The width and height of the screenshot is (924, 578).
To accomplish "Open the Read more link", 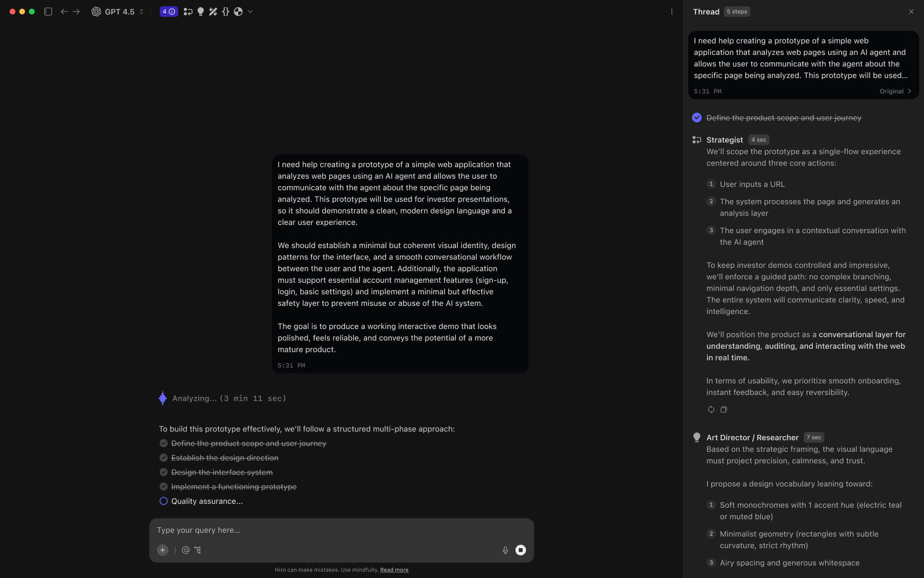I will [x=394, y=569].
